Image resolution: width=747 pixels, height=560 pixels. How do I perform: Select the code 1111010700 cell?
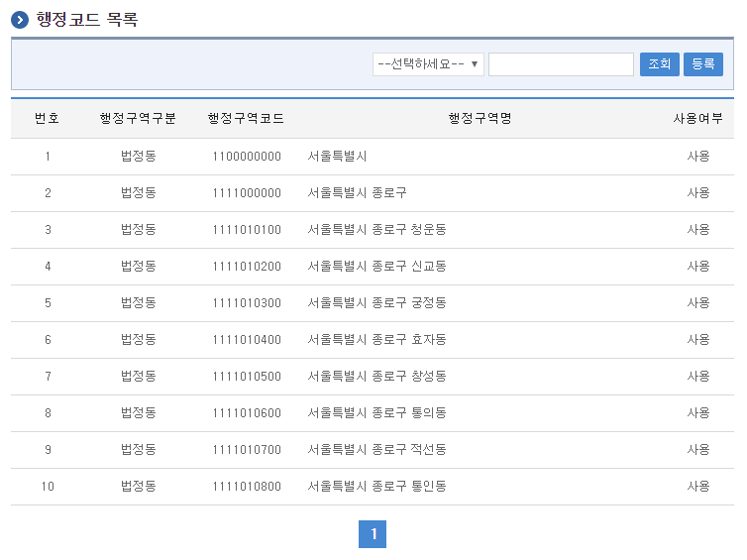point(246,450)
